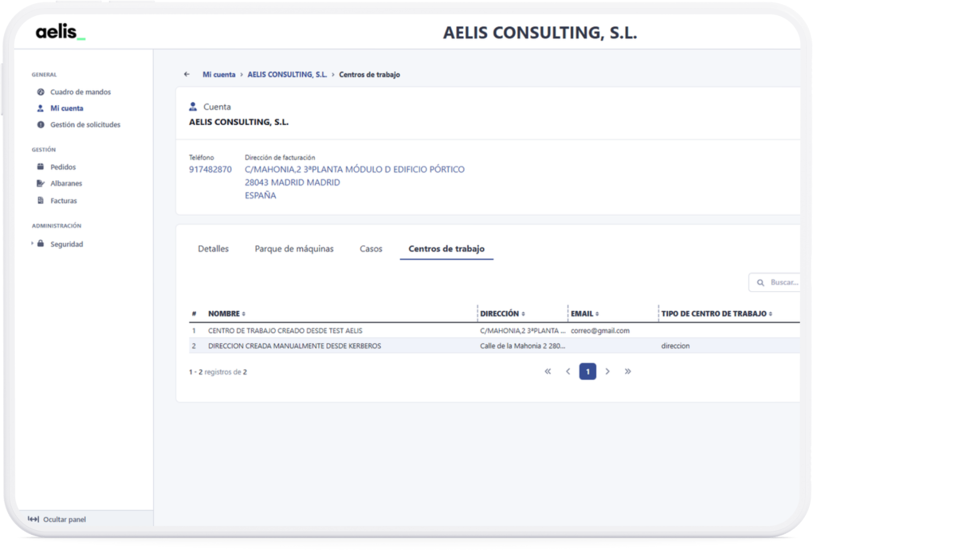The image size is (980, 551).
Task: Click the Albaranes document icon
Action: point(41,183)
